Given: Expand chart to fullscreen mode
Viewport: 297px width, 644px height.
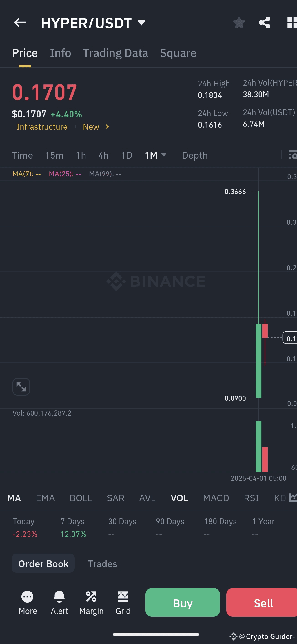Looking at the screenshot, I should (x=21, y=387).
